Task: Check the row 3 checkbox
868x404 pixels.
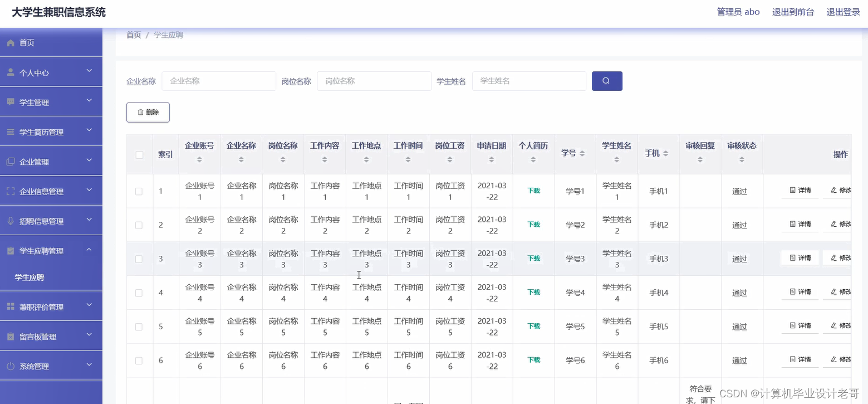Action: [x=139, y=259]
